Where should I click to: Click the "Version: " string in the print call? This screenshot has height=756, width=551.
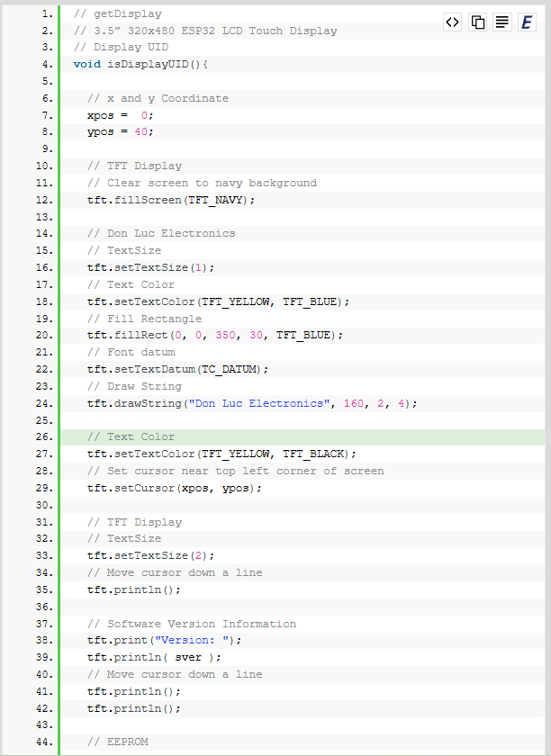[x=195, y=640]
